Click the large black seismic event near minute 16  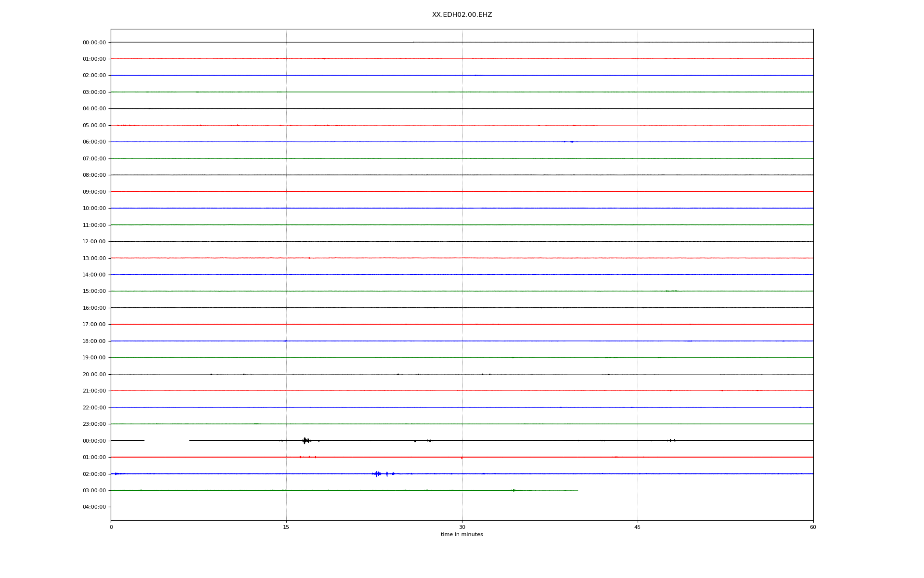[x=305, y=440]
